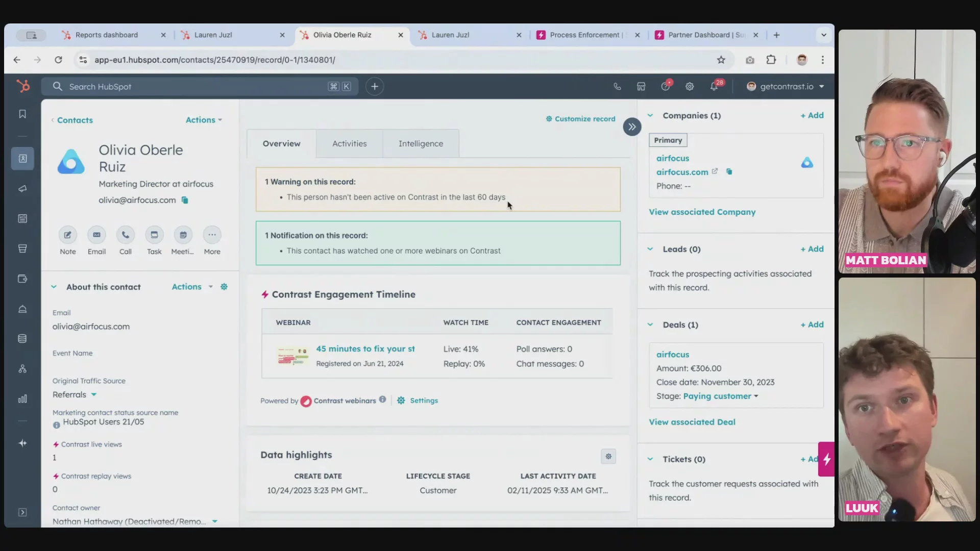
Task: Open Original Traffic Source Referrals dropdown
Action: point(75,395)
